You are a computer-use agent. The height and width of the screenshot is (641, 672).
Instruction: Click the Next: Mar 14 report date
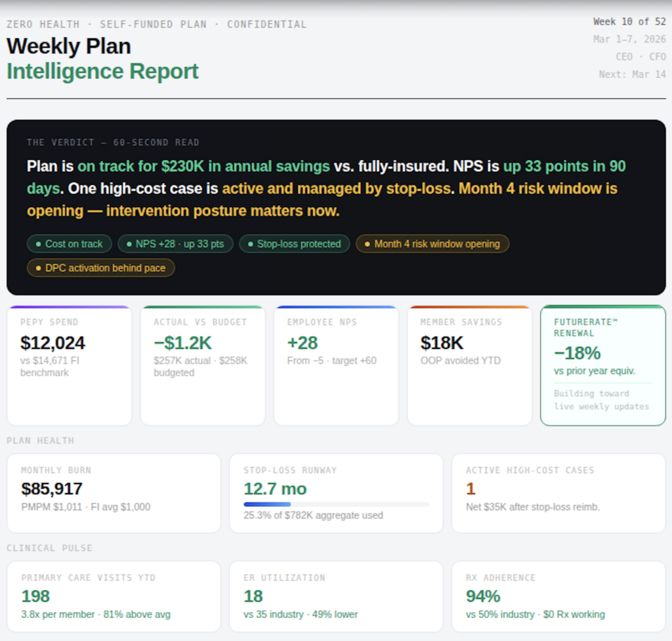[x=632, y=74]
